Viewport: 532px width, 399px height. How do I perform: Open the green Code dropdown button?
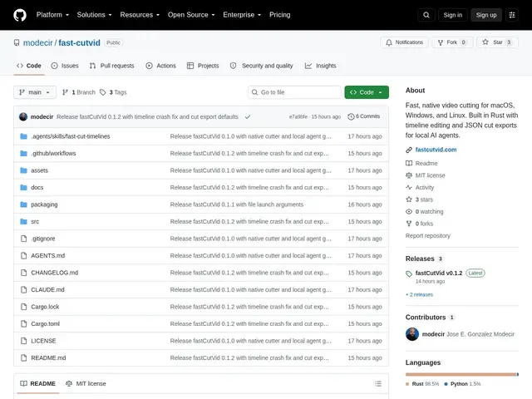(367, 92)
